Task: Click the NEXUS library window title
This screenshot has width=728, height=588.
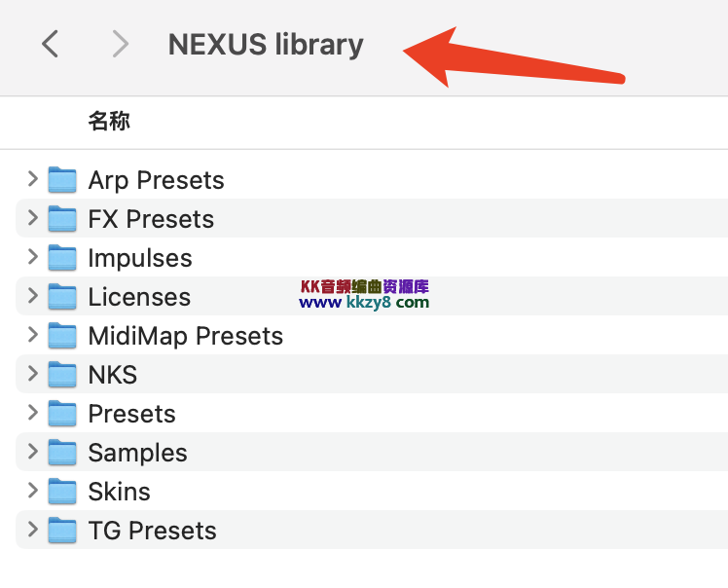Action: click(x=266, y=45)
